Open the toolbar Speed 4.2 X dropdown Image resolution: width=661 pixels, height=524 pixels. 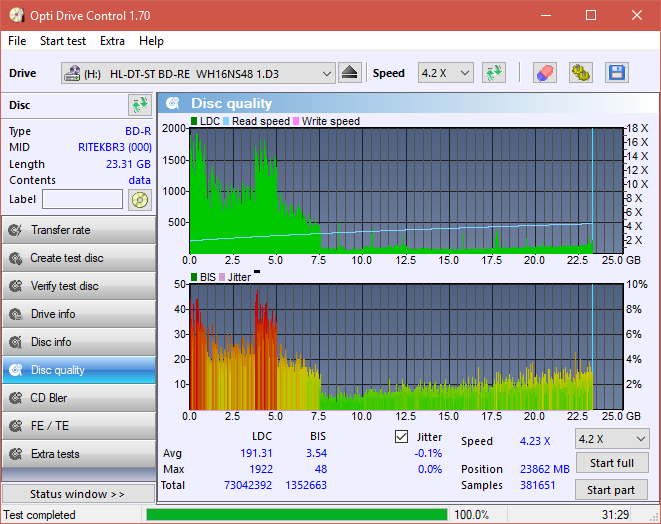tap(446, 73)
